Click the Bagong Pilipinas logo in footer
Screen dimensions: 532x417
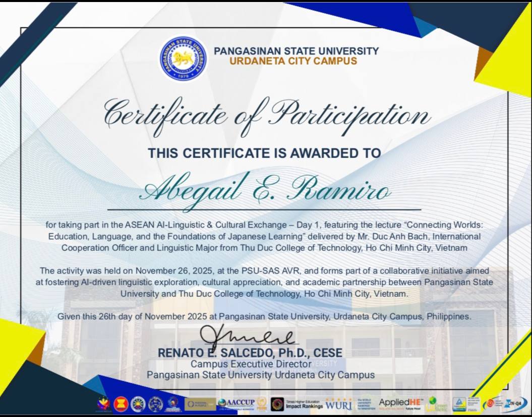(103, 404)
